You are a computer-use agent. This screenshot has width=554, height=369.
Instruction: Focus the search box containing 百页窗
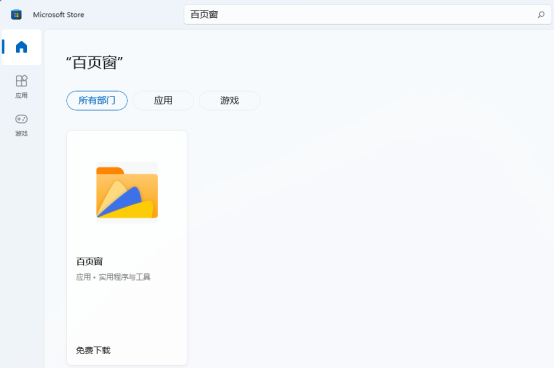click(367, 14)
